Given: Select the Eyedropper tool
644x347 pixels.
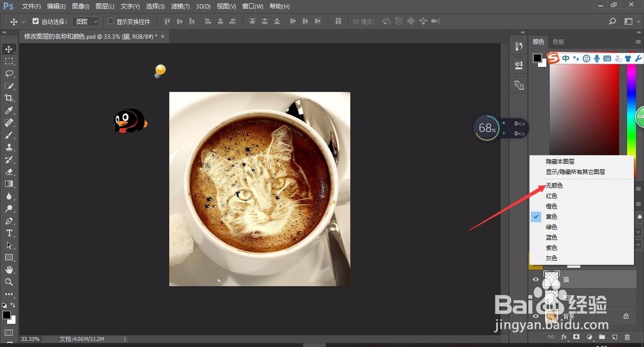Looking at the screenshot, I should coord(8,111).
